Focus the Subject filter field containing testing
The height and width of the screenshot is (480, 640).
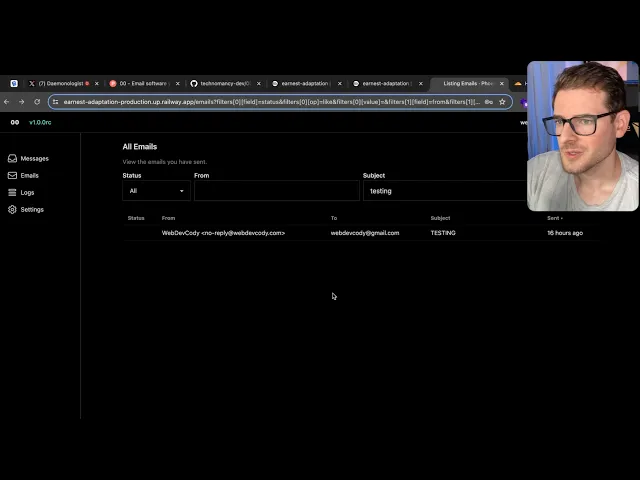pos(445,191)
